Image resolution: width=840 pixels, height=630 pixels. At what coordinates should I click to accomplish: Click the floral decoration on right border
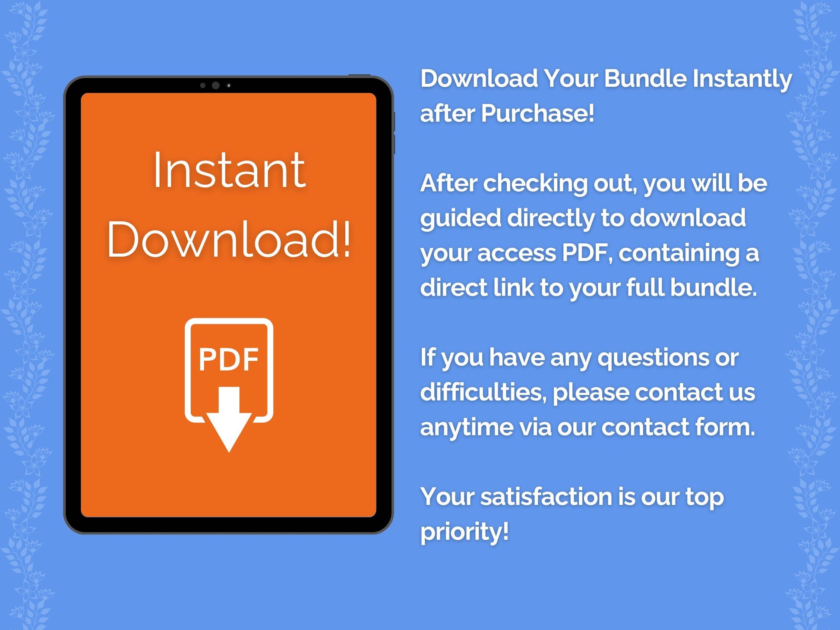pyautogui.click(x=821, y=315)
